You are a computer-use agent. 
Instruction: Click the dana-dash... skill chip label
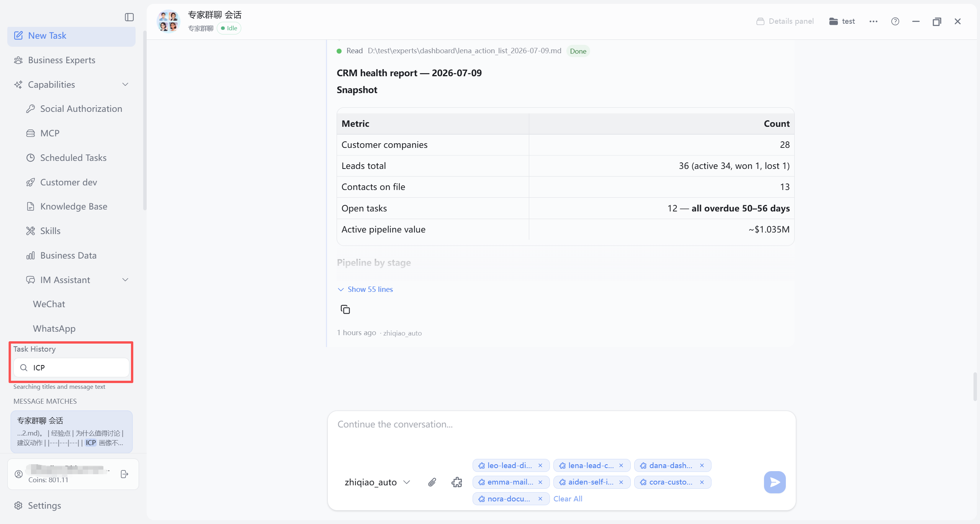click(x=671, y=465)
